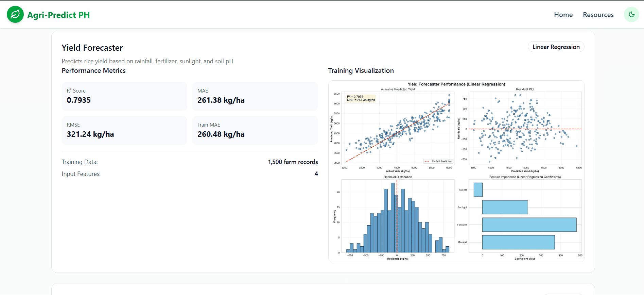Image resolution: width=644 pixels, height=295 pixels.
Task: Select the RMSE metric card
Action: pos(124,130)
